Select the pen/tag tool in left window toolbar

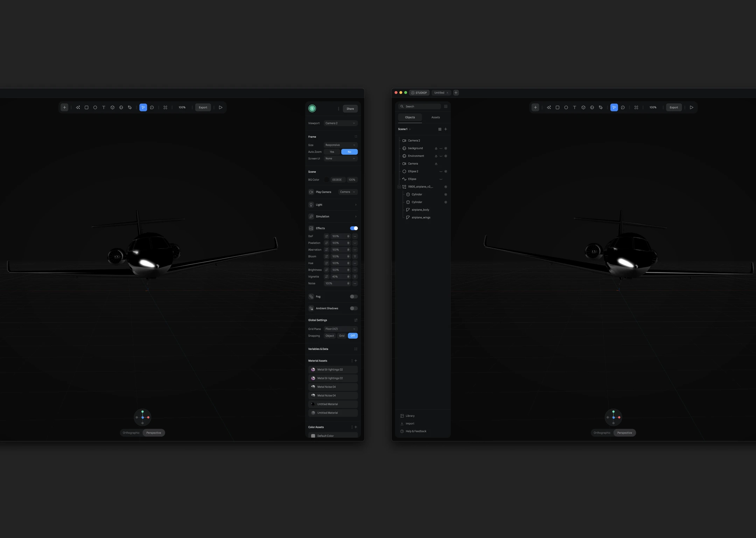pyautogui.click(x=129, y=108)
